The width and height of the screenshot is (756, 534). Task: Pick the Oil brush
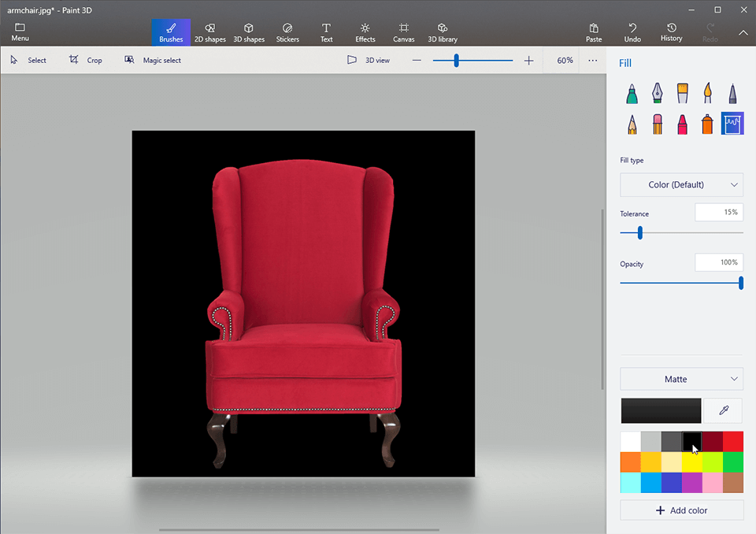(x=683, y=92)
